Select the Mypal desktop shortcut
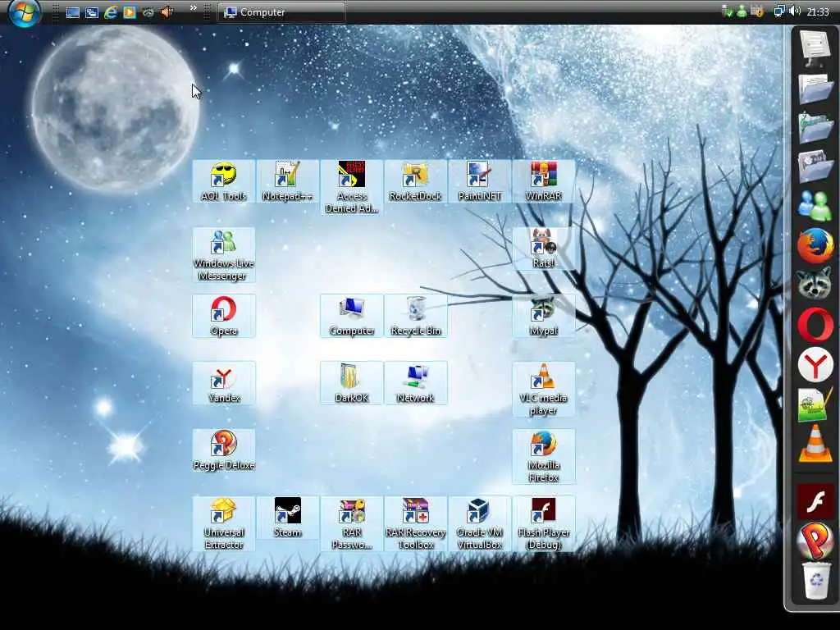The image size is (840, 630). 543,316
